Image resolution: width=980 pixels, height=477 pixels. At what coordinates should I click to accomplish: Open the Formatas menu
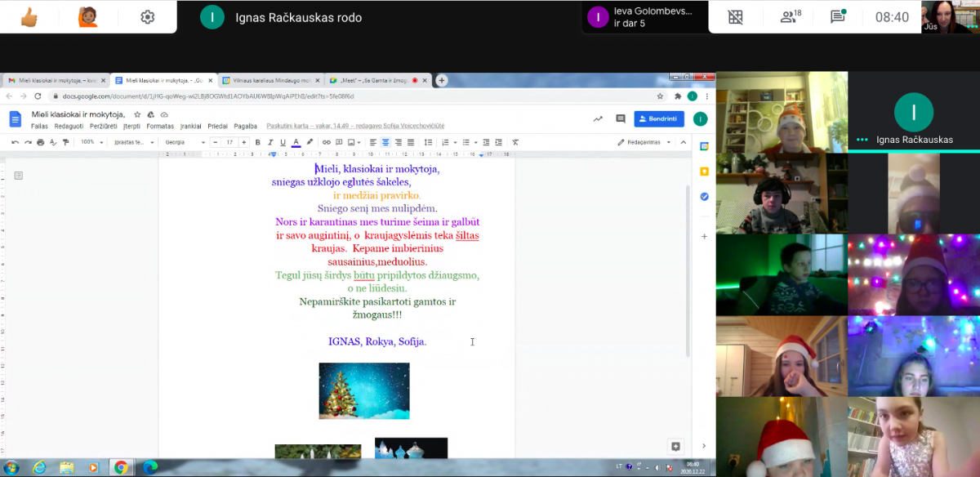tap(160, 126)
